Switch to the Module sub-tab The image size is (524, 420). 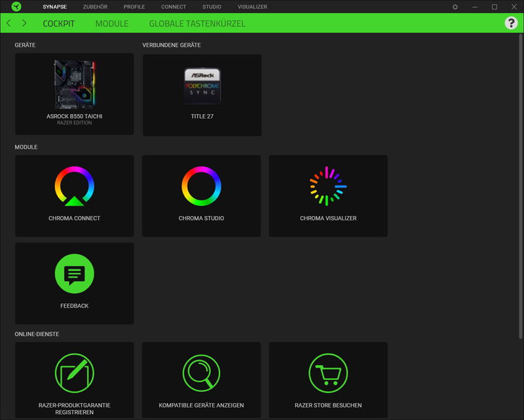point(112,24)
